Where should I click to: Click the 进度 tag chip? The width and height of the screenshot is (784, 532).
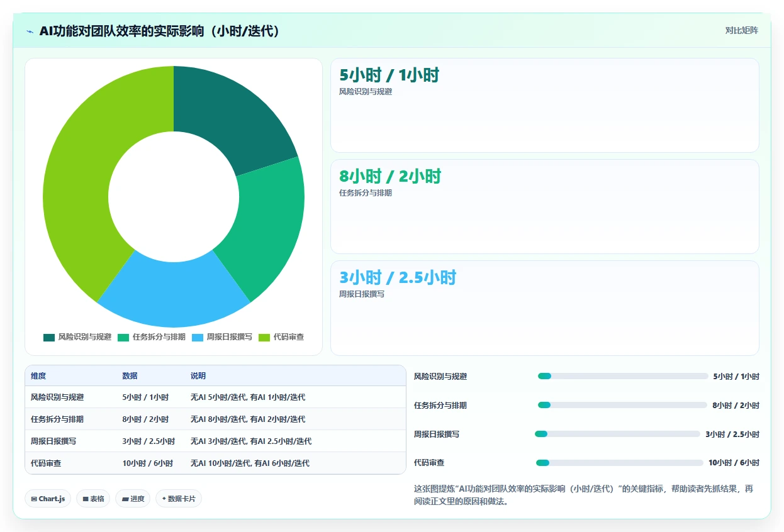[x=133, y=499]
